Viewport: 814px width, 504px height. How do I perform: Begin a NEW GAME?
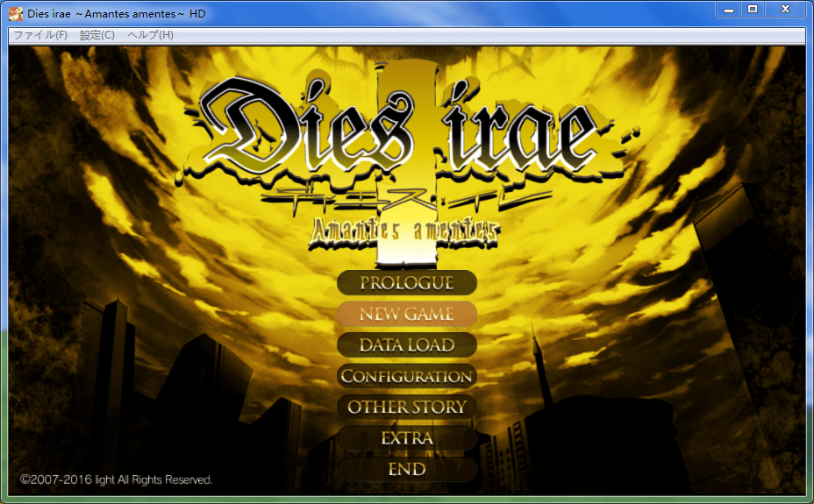click(407, 314)
